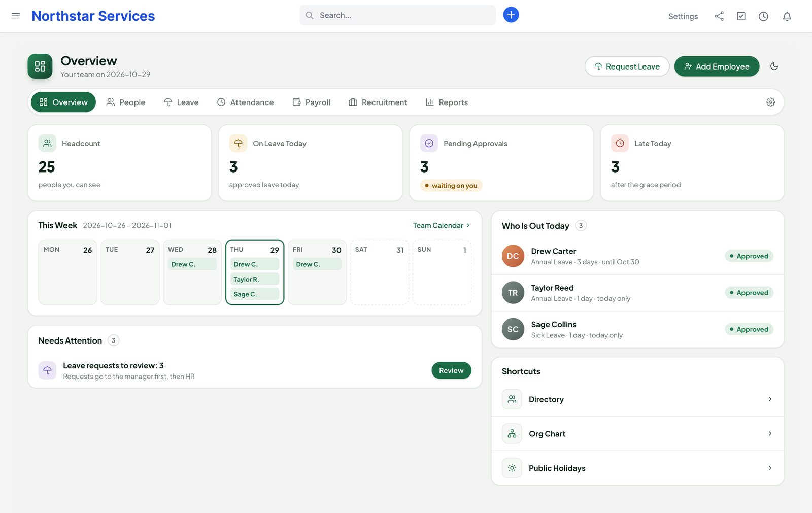Screen dimensions: 812x513
Task: Expand the Public Holidays shortcut chevron
Action: pos(770,468)
